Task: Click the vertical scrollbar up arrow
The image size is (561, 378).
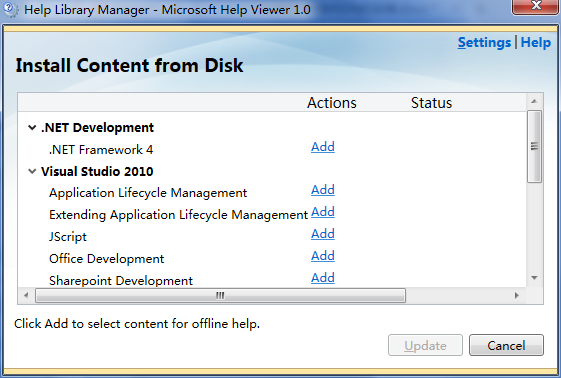Action: [535, 102]
